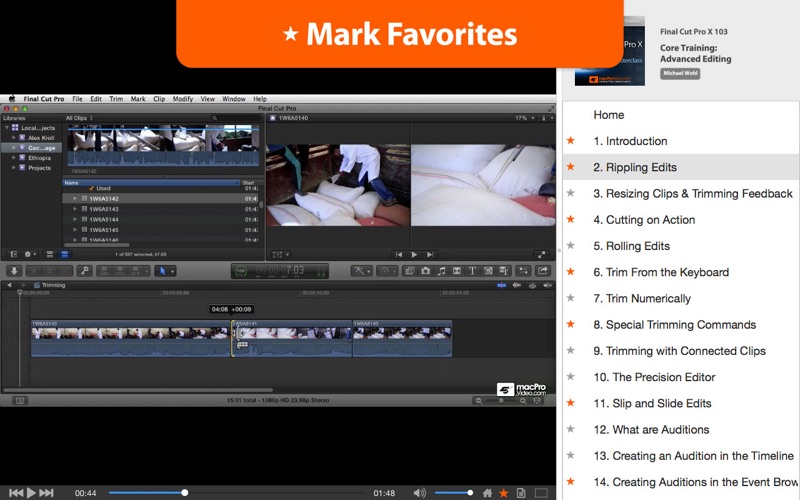800x500 pixels.
Task: Open the Trim menu
Action: click(116, 99)
